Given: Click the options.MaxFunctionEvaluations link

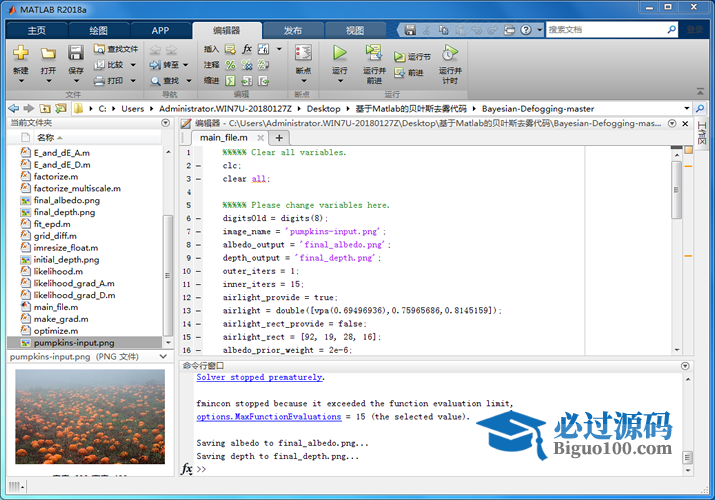Looking at the screenshot, I should point(268,417).
